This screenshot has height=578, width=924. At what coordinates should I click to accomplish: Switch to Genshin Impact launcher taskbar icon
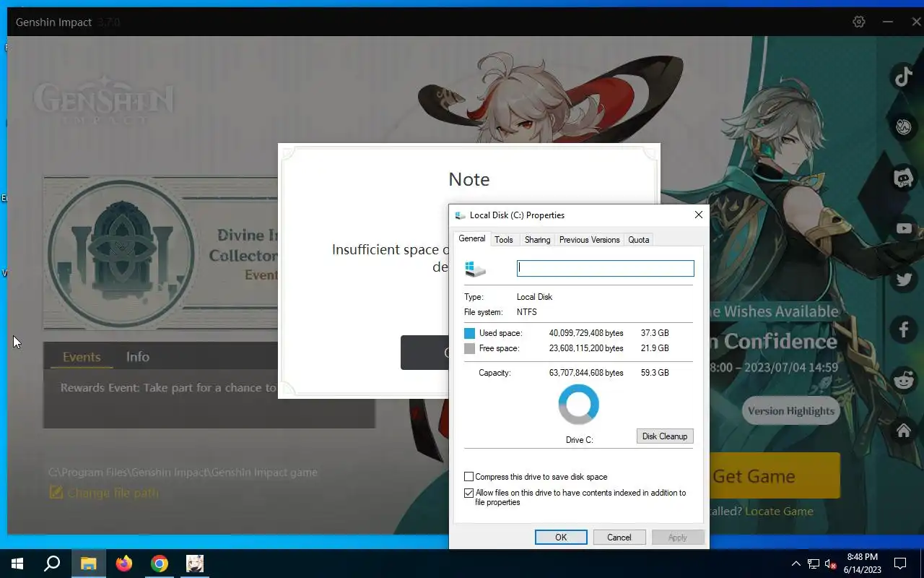coord(195,564)
